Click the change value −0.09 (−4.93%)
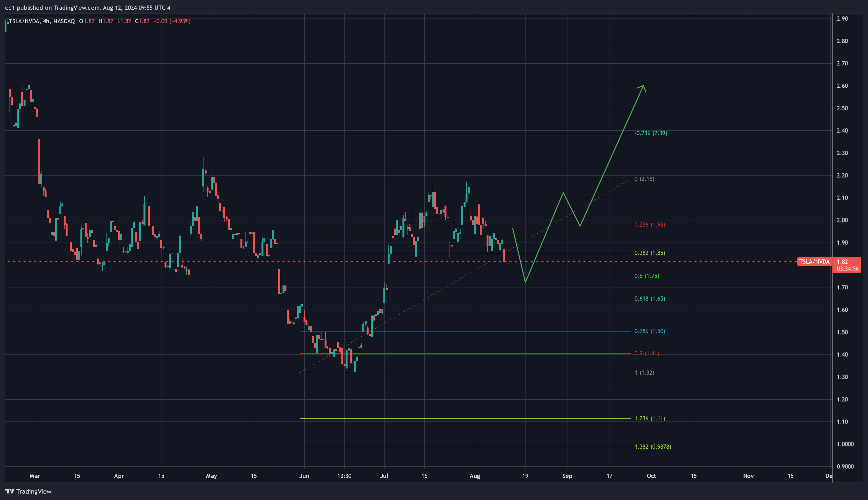 [172, 21]
